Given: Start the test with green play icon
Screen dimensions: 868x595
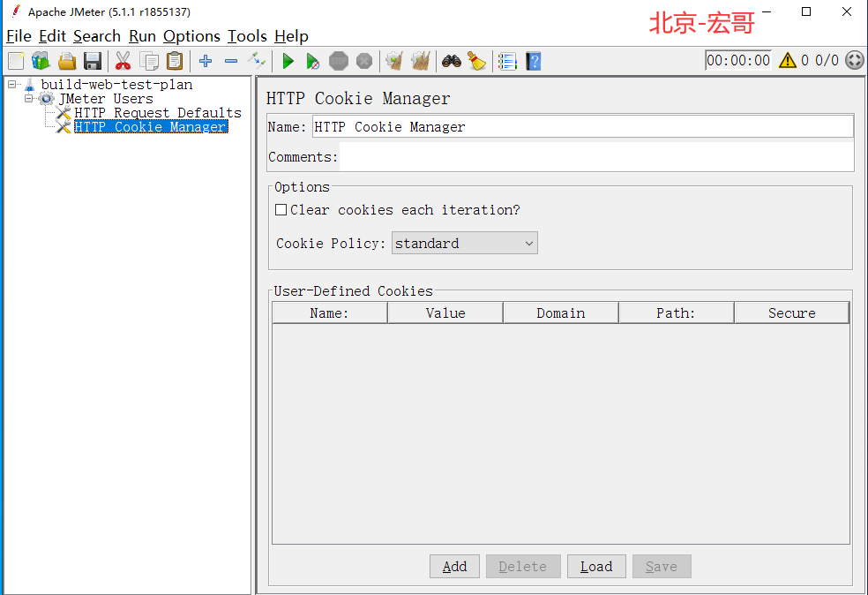Looking at the screenshot, I should 288,61.
